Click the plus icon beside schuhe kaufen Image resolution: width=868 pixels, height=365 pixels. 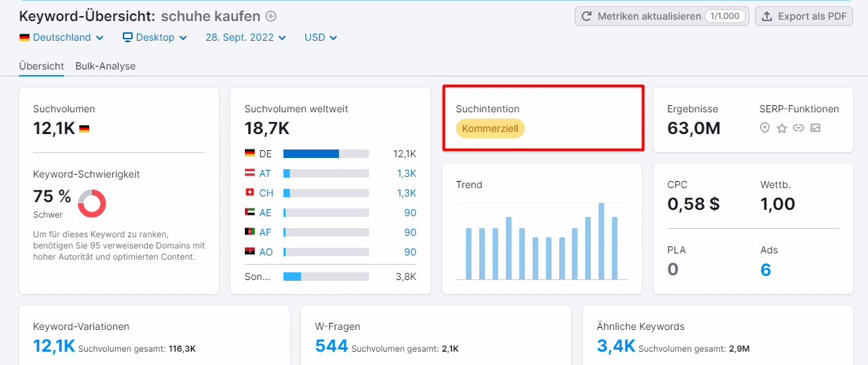coord(271,16)
